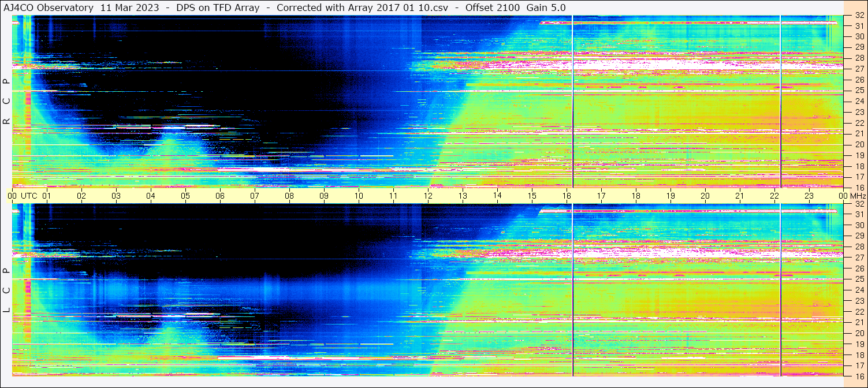Click the "Gain 5.0" header value

click(x=546, y=8)
